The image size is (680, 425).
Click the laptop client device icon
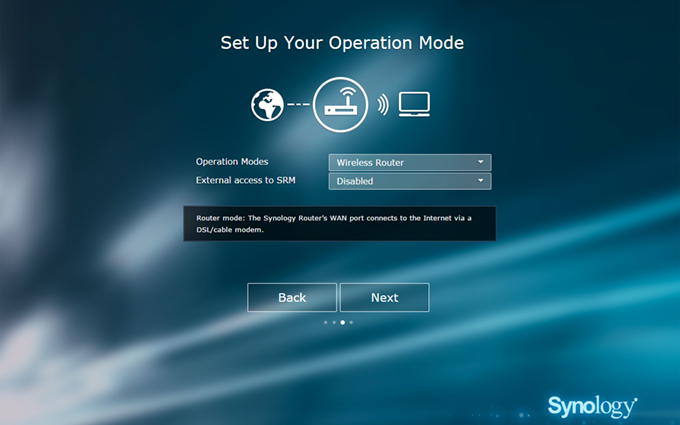pos(414,104)
